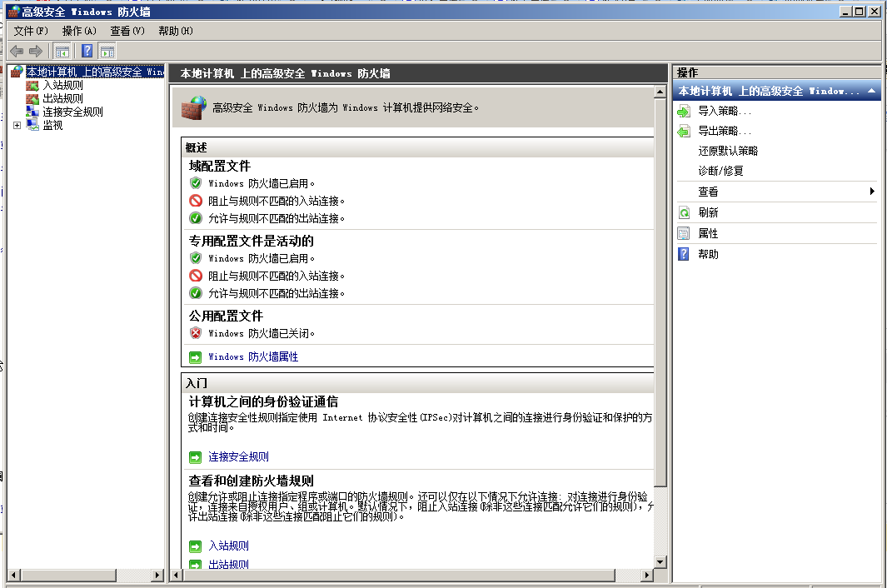887x588 pixels.
Task: Toggle the show/hide console tree icon
Action: [62, 52]
